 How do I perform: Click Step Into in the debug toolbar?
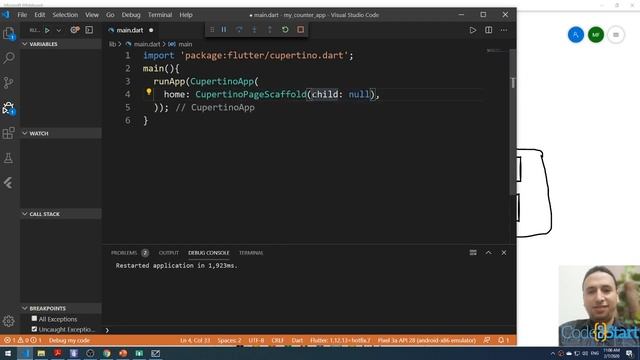(254, 30)
